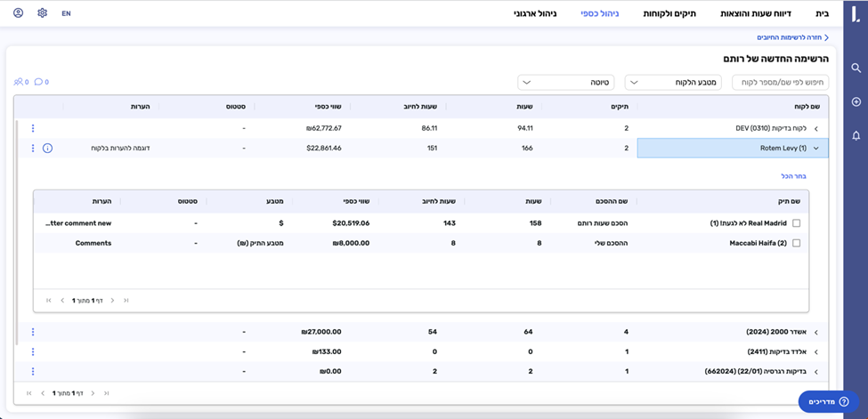Switch to the ניהול כספי tab

pos(600,13)
